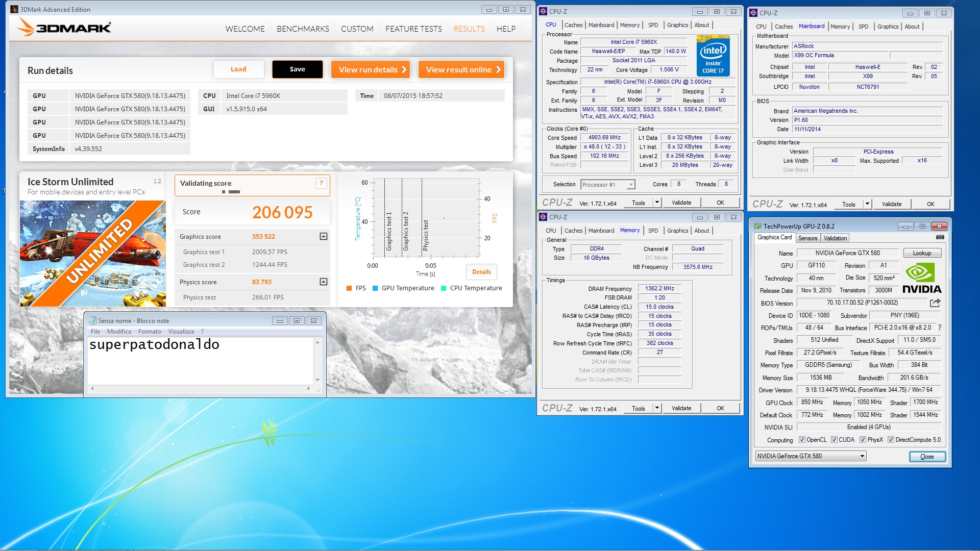Click the score value 206 095
Image resolution: width=980 pixels, height=551 pixels.
[x=282, y=212]
